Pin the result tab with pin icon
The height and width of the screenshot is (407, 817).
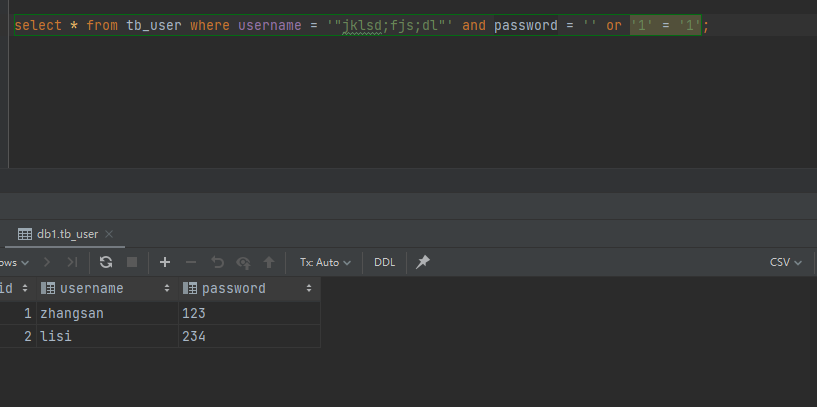pyautogui.click(x=423, y=262)
